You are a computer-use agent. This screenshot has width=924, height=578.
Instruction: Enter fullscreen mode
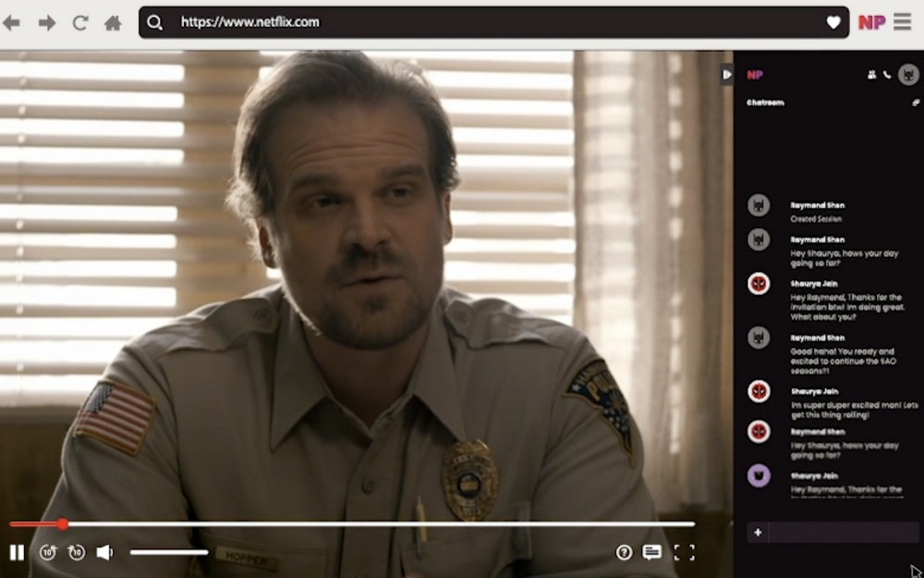(x=684, y=552)
